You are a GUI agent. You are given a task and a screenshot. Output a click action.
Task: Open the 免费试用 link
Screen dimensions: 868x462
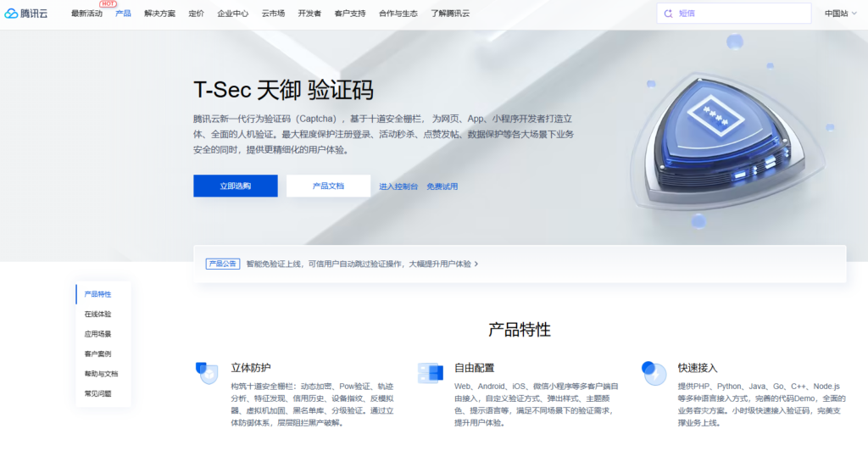pyautogui.click(x=442, y=186)
